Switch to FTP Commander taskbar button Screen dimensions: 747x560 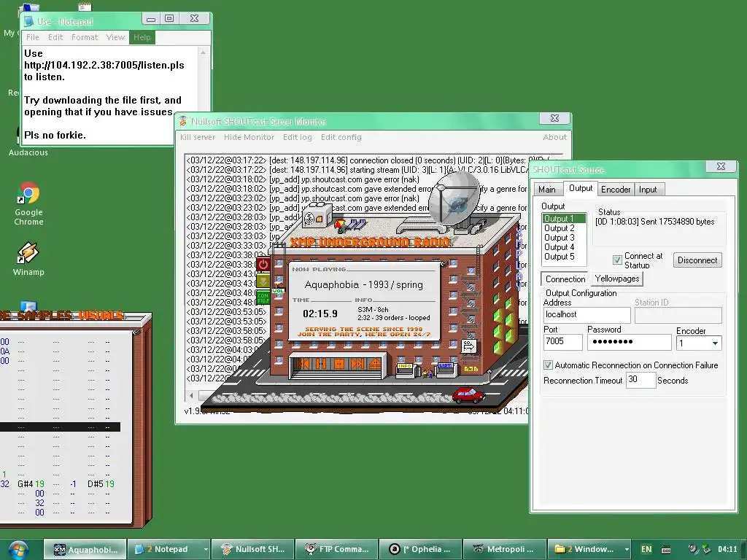[x=336, y=549]
